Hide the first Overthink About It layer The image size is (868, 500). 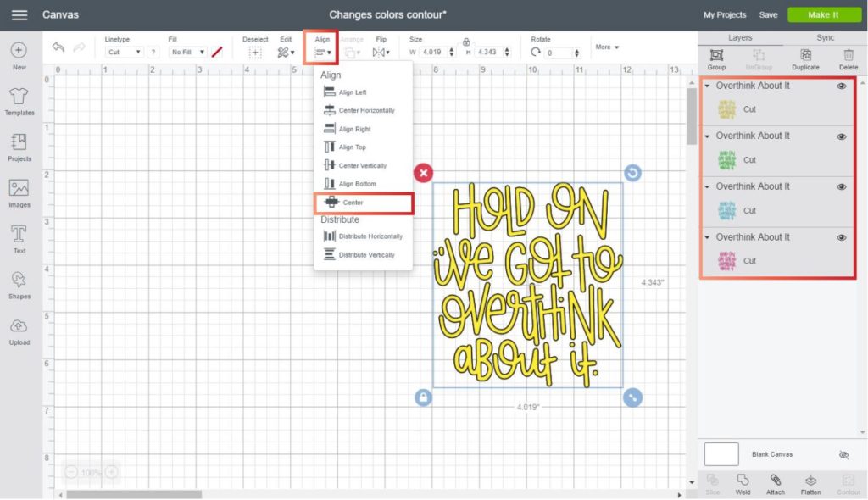click(x=842, y=86)
